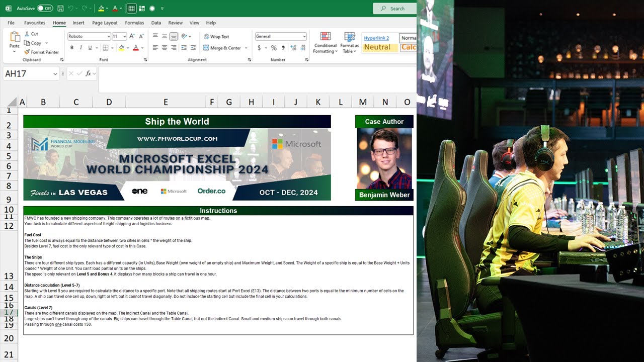Click Comma Style icon
Image resolution: width=644 pixels, height=362 pixels.
pos(283,48)
